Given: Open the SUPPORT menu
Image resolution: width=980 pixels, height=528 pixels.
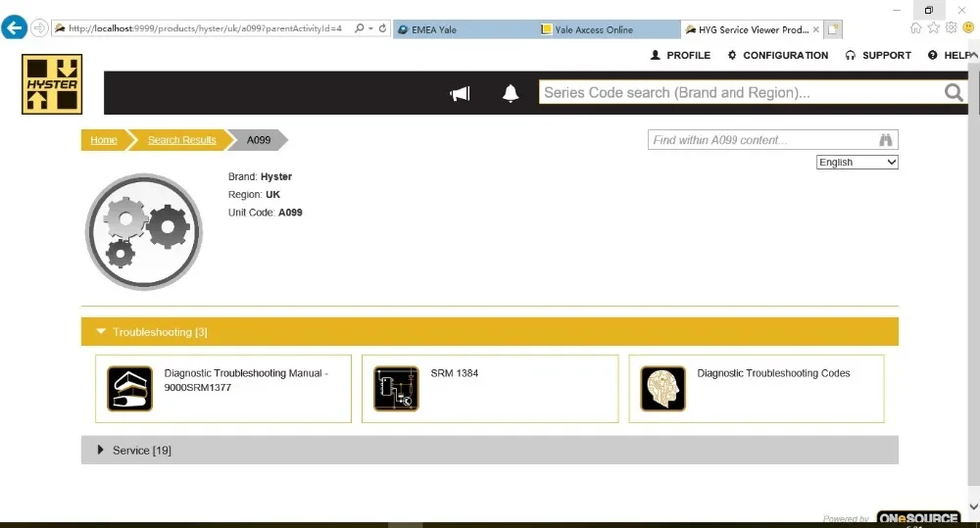Looking at the screenshot, I should tap(877, 55).
